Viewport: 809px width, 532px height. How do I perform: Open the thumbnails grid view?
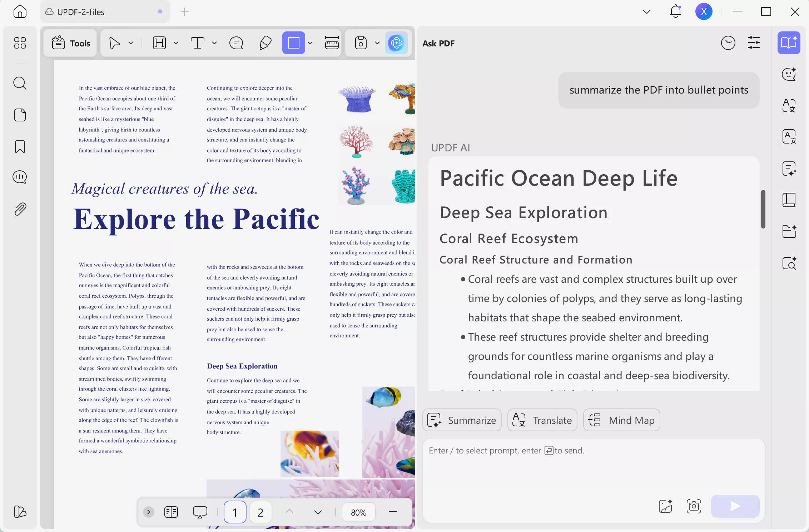20,43
